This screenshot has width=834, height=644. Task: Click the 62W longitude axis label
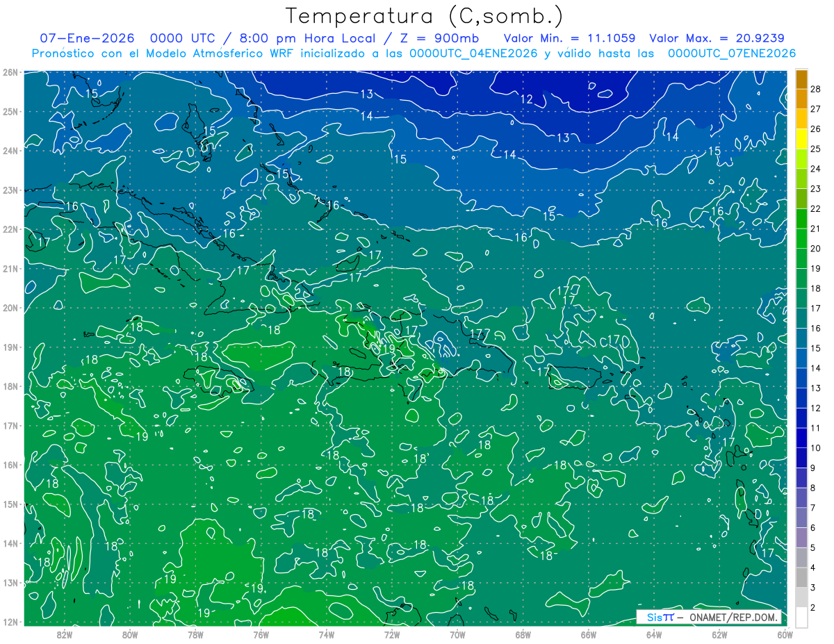(719, 634)
